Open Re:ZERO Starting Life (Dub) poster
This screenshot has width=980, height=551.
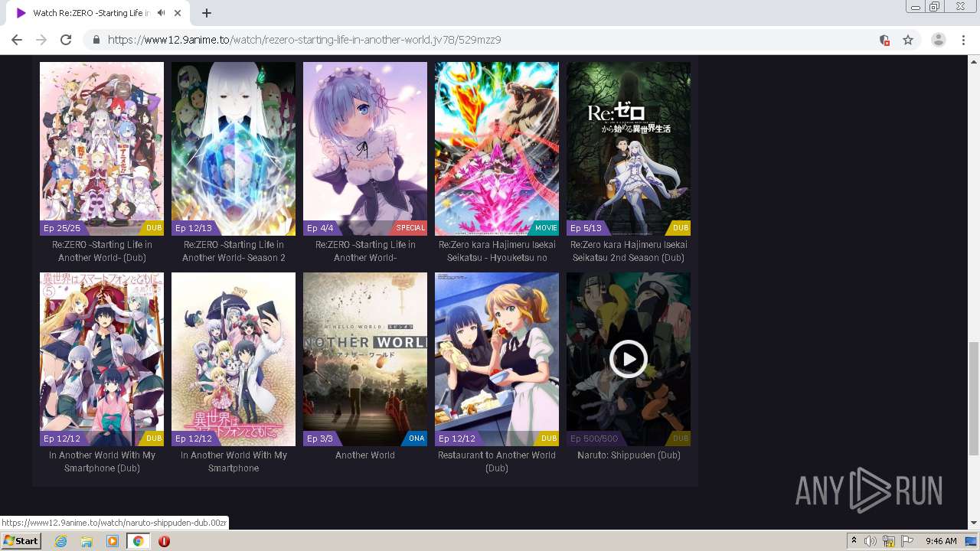point(102,148)
